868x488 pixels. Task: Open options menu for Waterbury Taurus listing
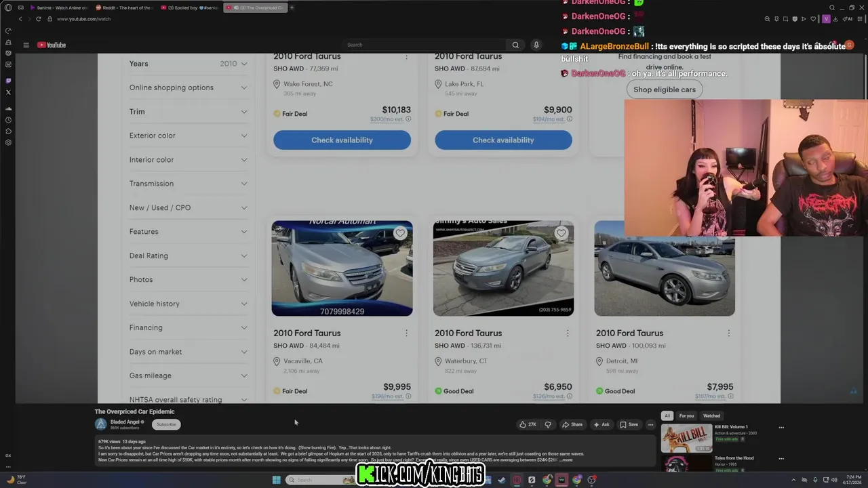[568, 333]
